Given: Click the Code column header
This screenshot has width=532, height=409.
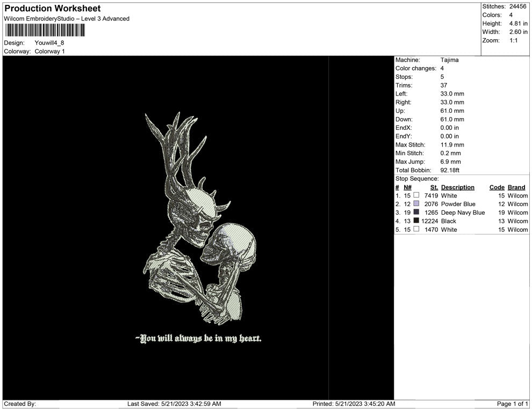Looking at the screenshot, I should pyautogui.click(x=497, y=187).
